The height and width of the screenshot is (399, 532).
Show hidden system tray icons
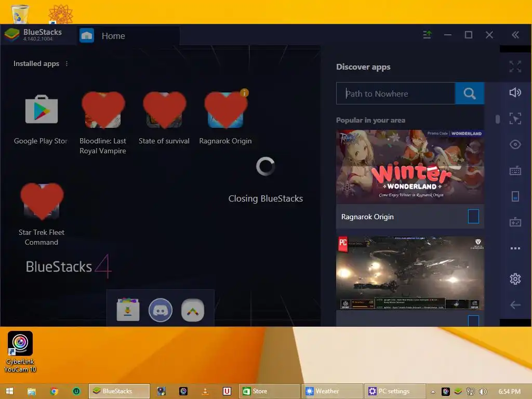[433, 392]
